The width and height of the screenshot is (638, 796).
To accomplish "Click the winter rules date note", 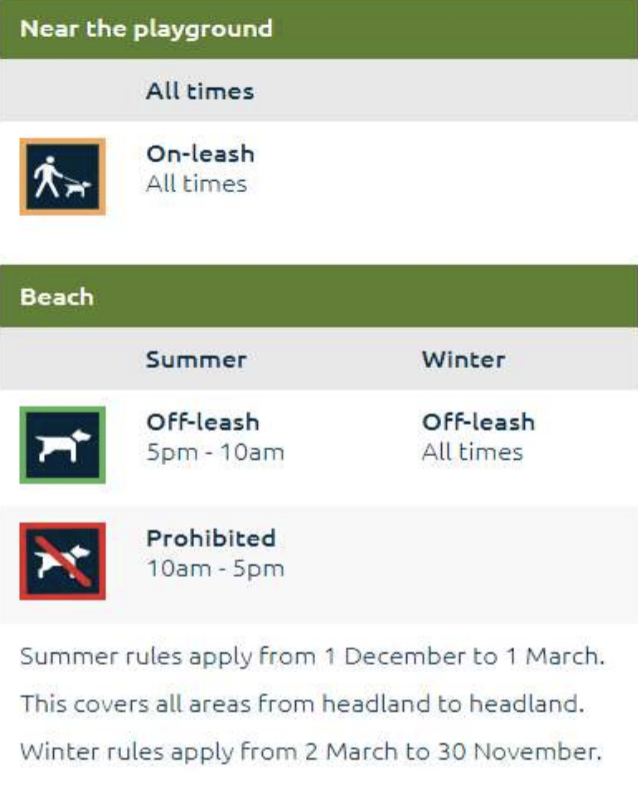I will (311, 752).
